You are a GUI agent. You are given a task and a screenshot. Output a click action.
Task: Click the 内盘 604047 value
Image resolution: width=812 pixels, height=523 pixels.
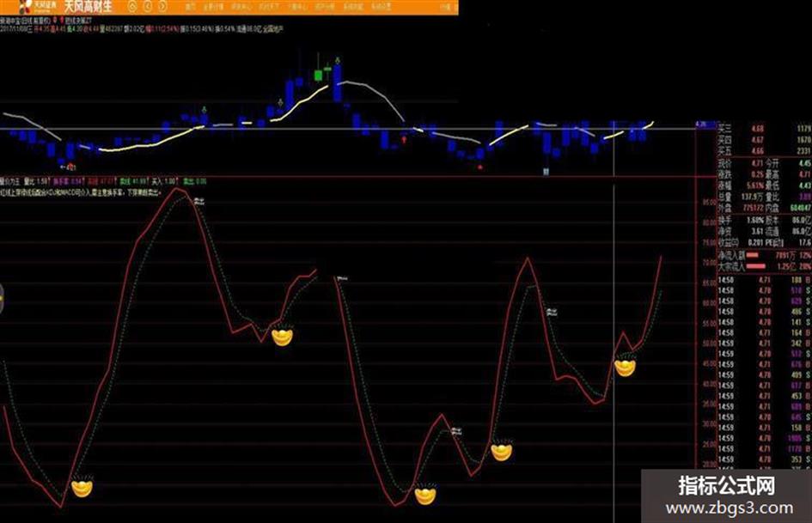(801, 208)
